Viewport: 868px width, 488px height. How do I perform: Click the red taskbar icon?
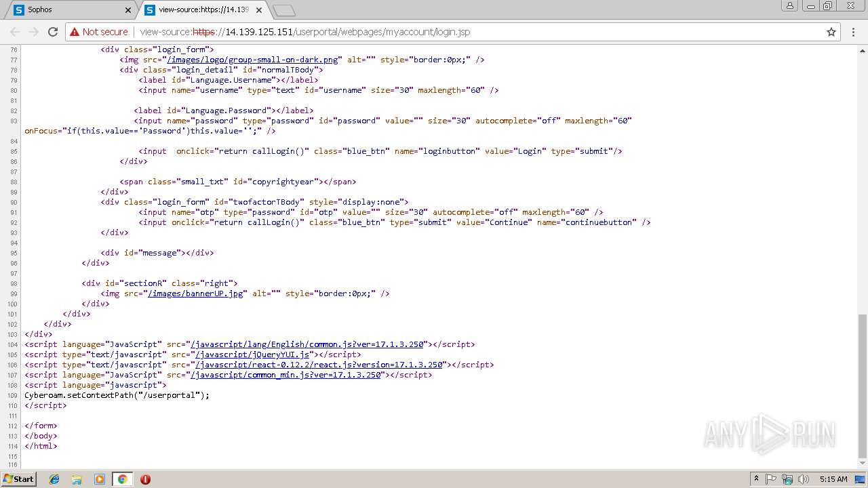pos(145,479)
